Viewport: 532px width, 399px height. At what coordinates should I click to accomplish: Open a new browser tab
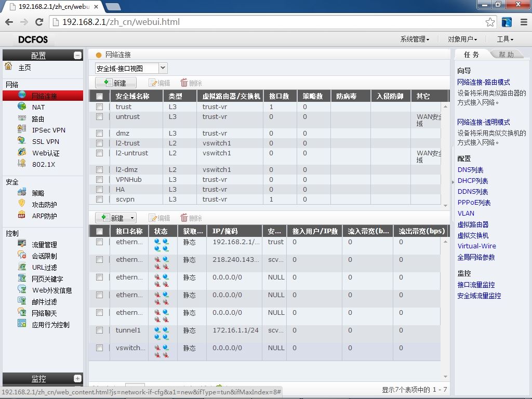point(113,6)
